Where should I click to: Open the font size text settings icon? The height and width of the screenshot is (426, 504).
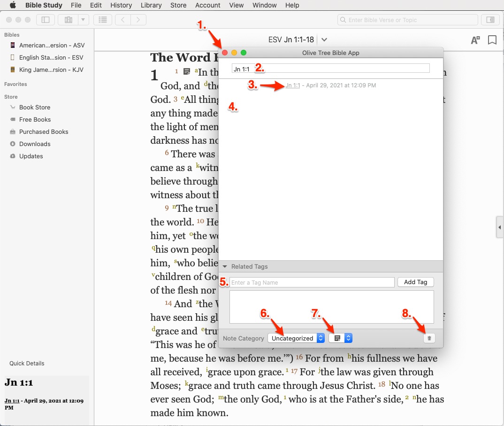point(475,40)
